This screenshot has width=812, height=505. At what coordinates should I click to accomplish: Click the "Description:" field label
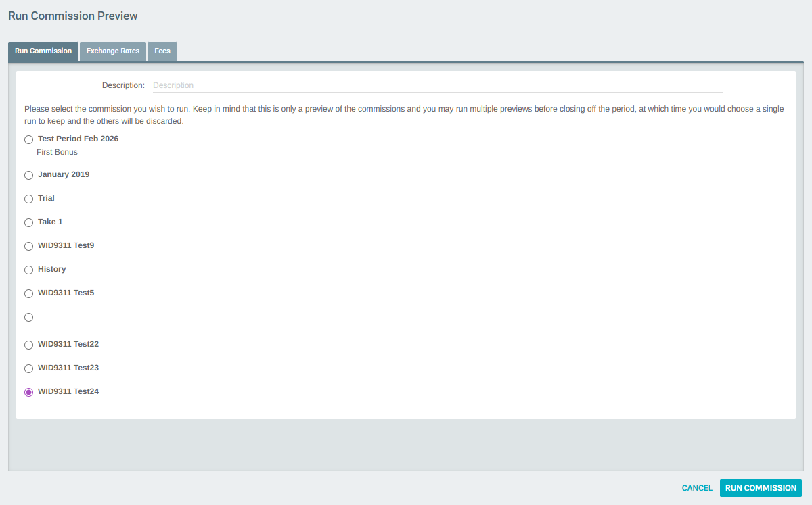(x=123, y=85)
